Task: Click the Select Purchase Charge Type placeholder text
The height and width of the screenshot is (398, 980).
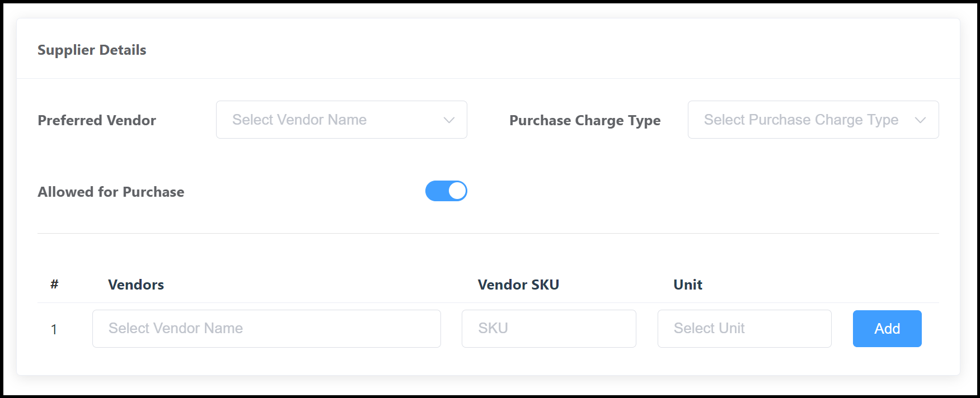Action: [x=801, y=120]
